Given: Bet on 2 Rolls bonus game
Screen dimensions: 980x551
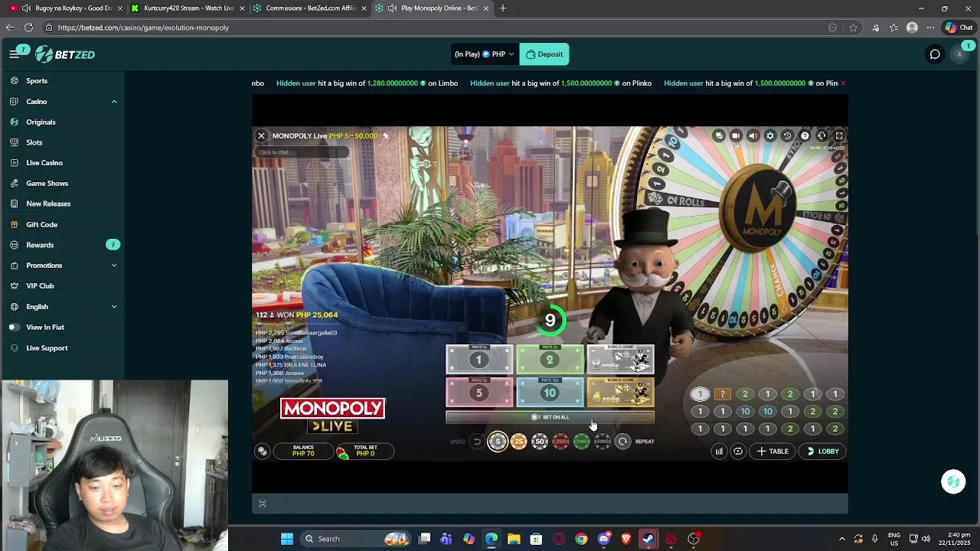Looking at the screenshot, I should tap(620, 360).
